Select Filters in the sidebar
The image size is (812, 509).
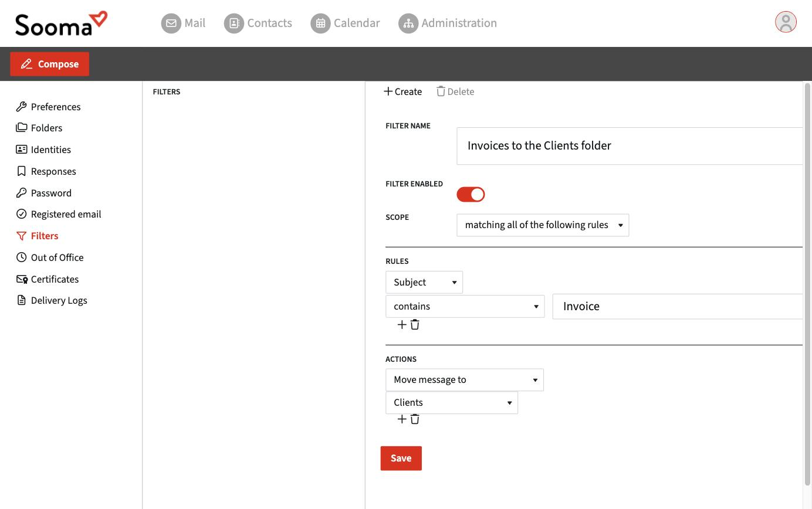pyautogui.click(x=37, y=236)
